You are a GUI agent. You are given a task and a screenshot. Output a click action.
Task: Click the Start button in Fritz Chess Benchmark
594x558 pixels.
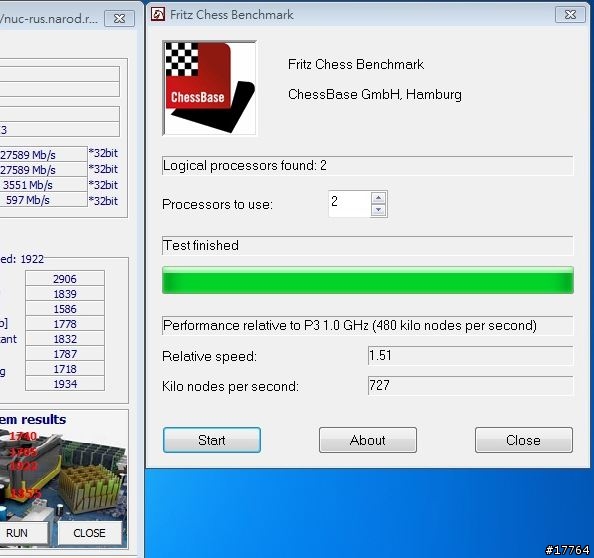point(212,440)
